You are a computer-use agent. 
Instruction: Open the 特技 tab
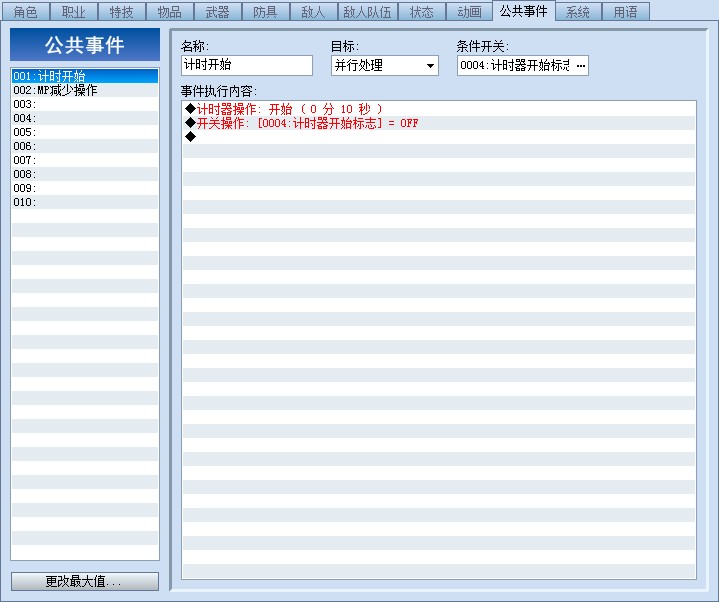click(122, 11)
